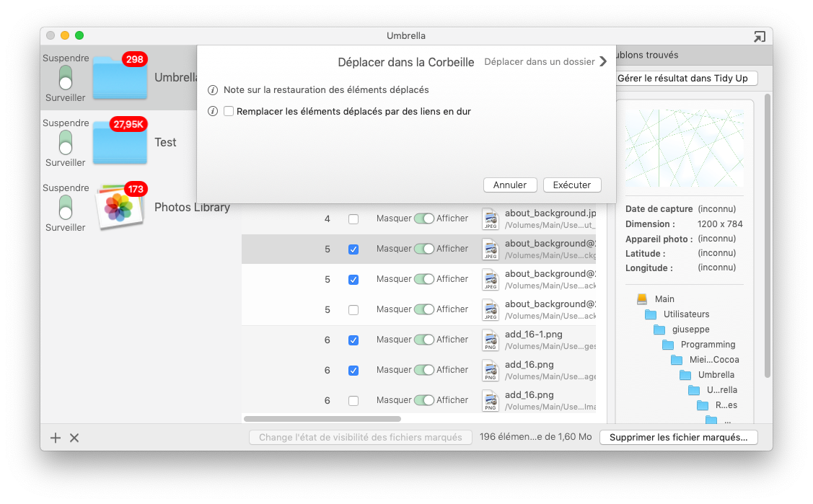Click the window detach arrow icon in title bar

click(x=759, y=36)
